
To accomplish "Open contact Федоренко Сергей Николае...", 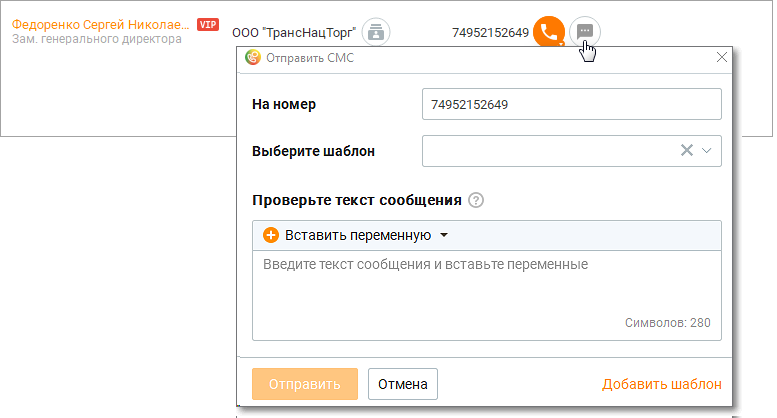I will coord(101,24).
